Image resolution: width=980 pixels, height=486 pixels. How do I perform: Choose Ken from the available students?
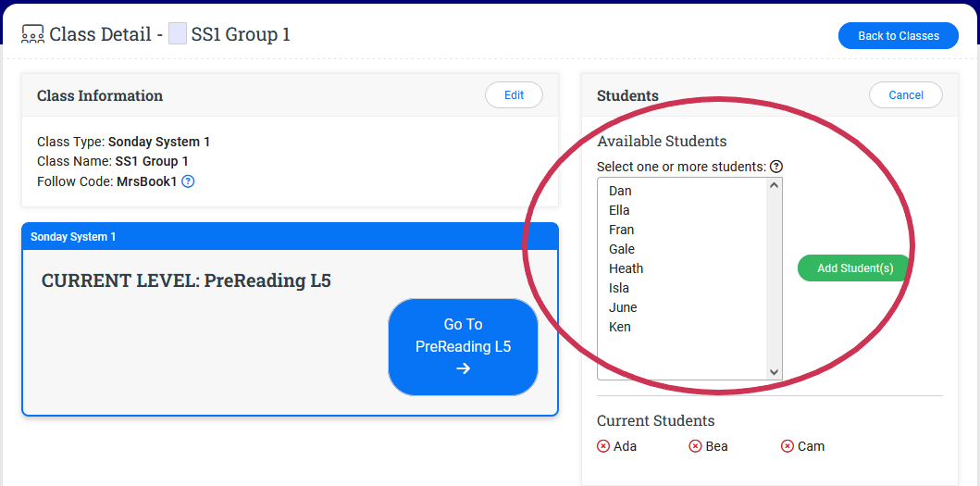pos(620,327)
